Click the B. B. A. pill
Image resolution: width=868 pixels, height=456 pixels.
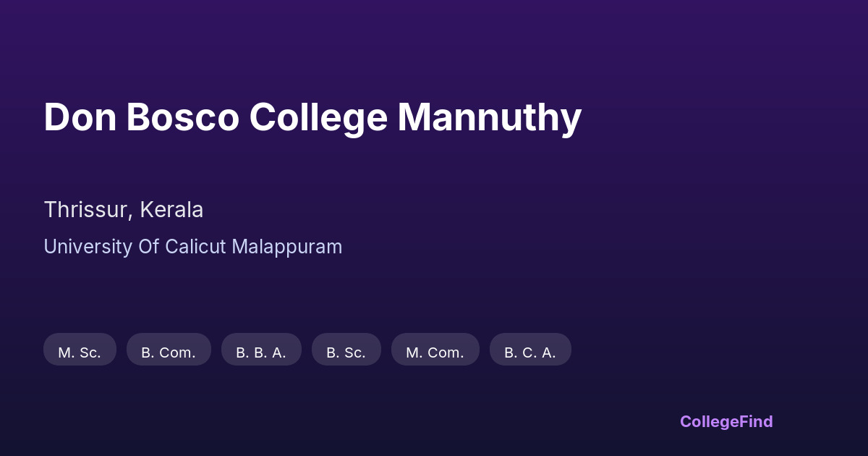tap(261, 352)
